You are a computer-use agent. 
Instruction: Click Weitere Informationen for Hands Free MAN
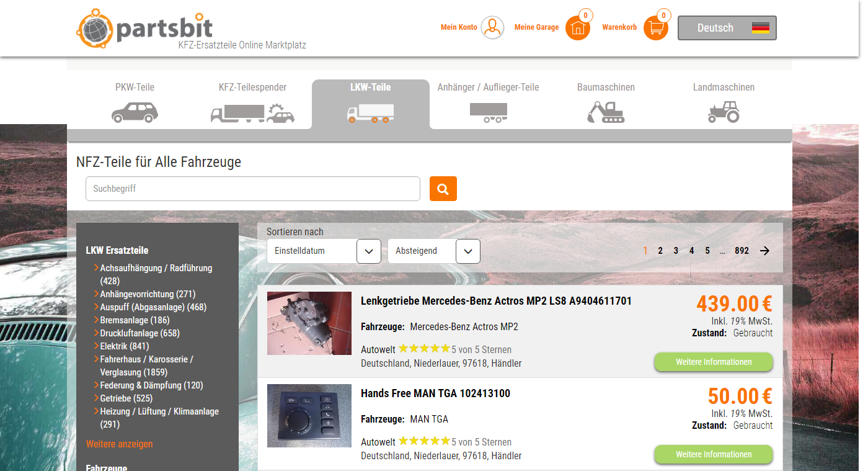coord(714,454)
